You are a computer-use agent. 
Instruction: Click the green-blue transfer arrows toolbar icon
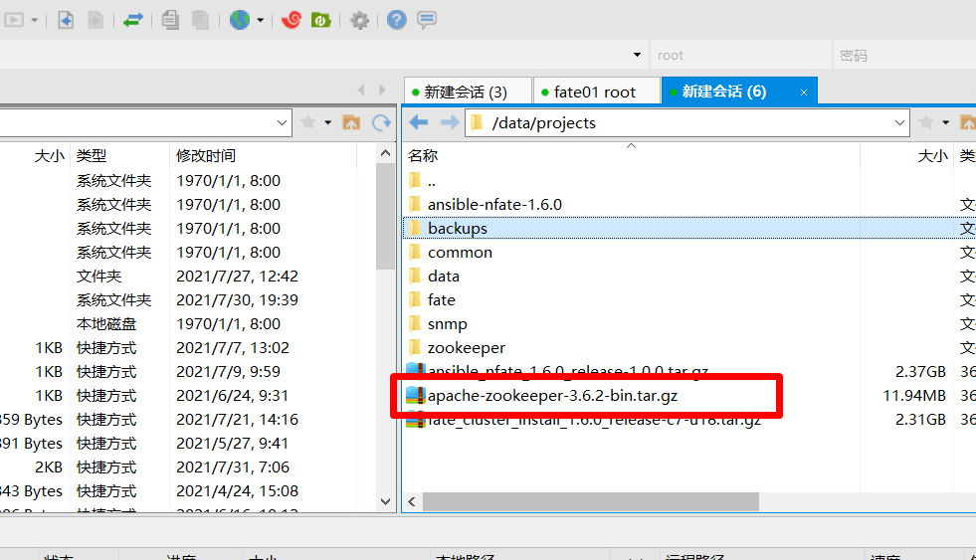coord(132,20)
